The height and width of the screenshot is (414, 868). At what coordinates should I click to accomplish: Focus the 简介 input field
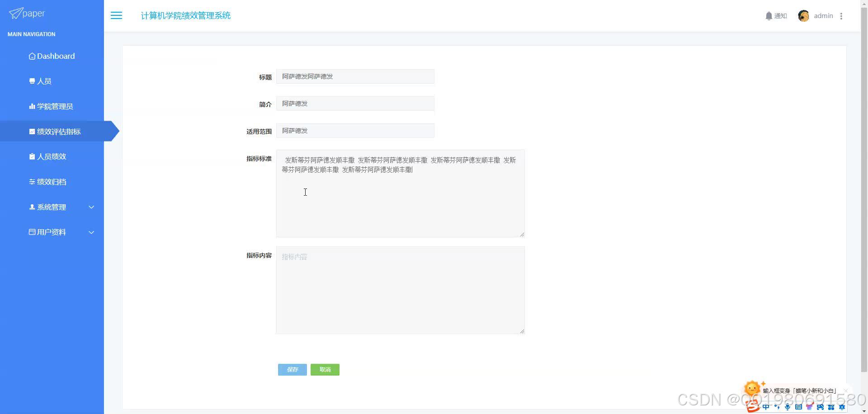point(355,103)
